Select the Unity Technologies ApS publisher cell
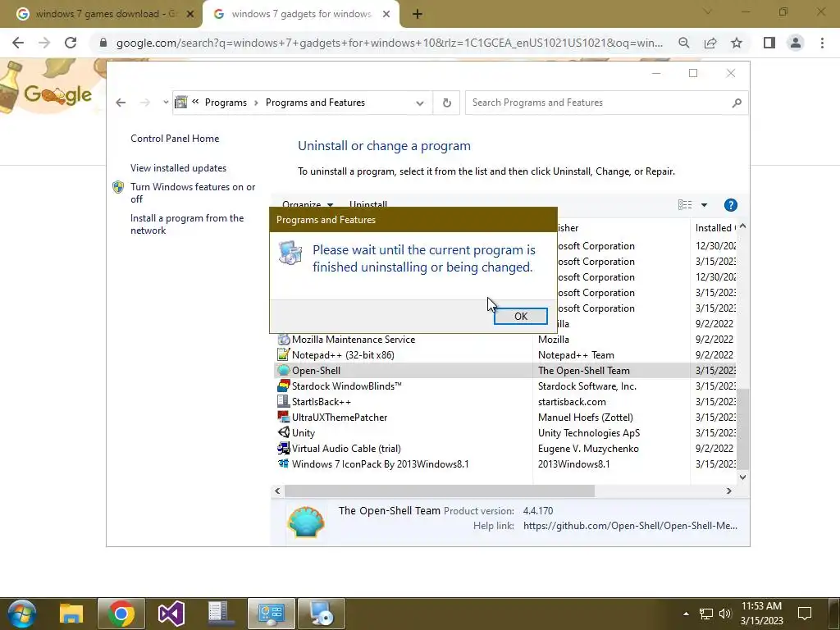 pos(589,432)
